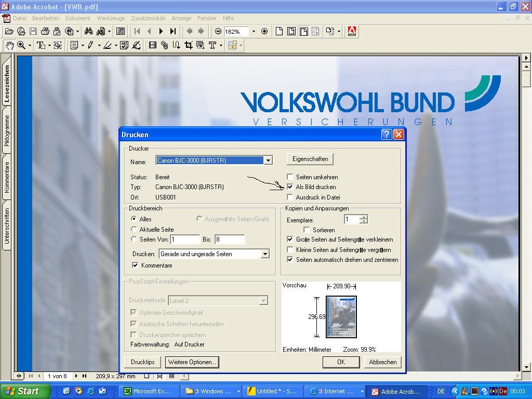Select the Hand tool
This screenshot has width=532, height=399.
point(9,46)
